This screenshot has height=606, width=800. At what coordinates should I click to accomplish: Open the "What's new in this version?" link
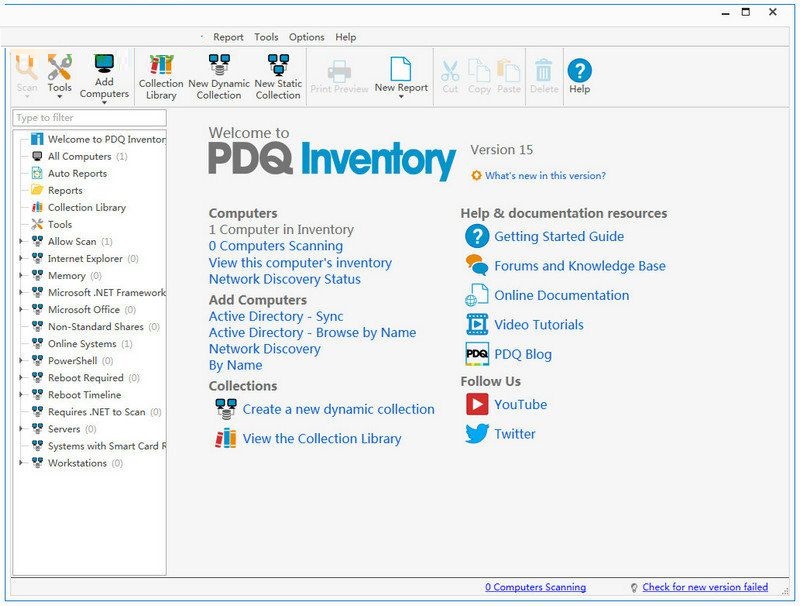click(545, 175)
